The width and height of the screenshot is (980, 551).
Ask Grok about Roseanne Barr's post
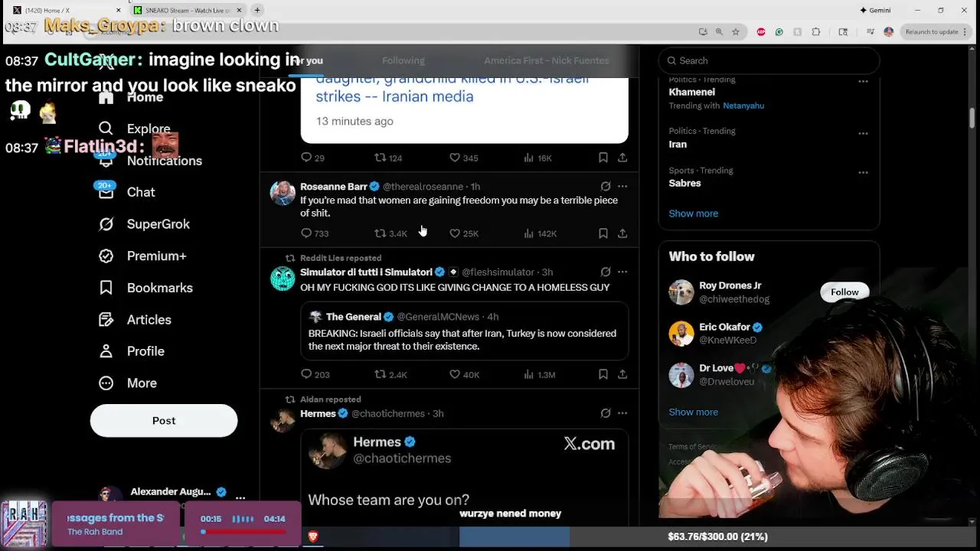(606, 186)
